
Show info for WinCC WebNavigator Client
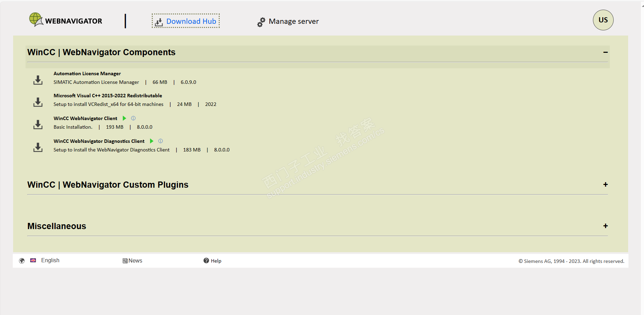click(133, 118)
